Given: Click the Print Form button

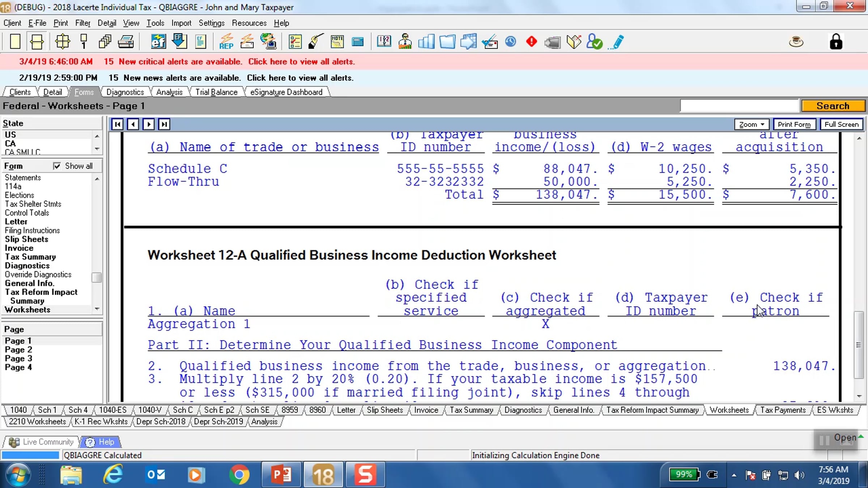Looking at the screenshot, I should [x=794, y=124].
